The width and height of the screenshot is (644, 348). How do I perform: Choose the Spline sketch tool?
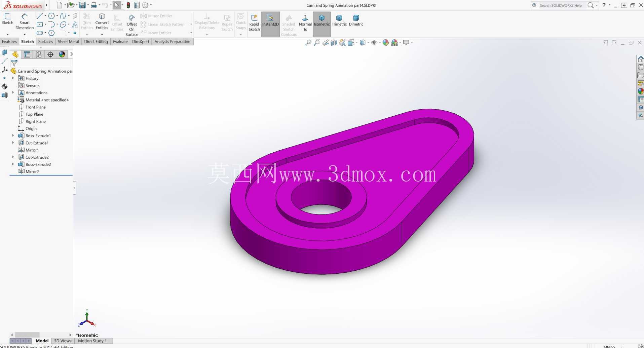pos(63,16)
